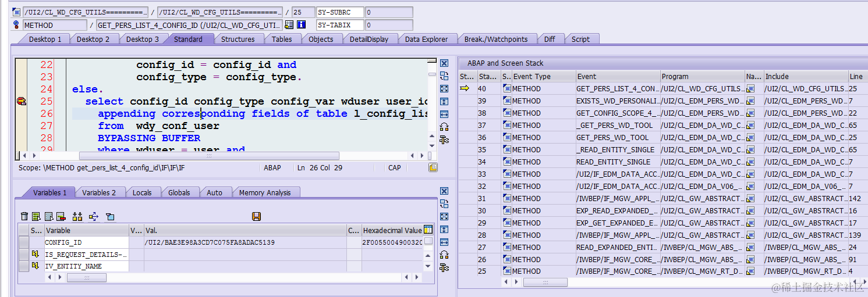Screen dimensions: 868x297
Task: Click the Program column header in stack
Action: point(702,76)
